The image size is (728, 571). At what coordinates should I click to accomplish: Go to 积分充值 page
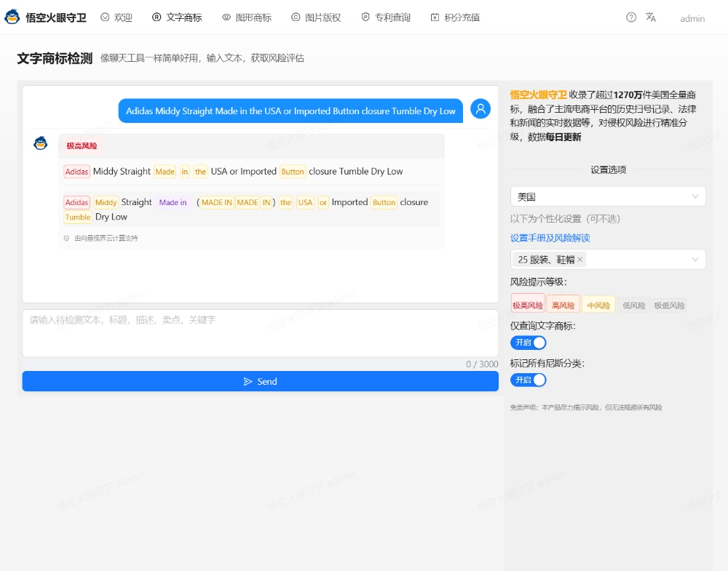455,17
